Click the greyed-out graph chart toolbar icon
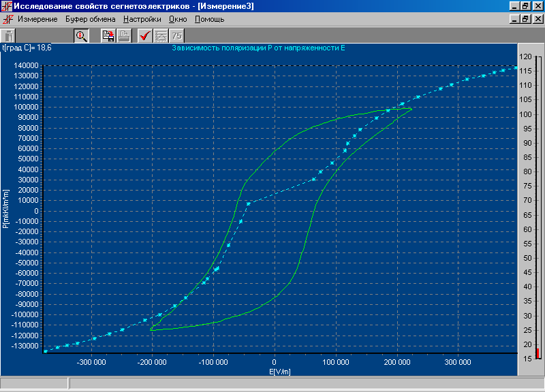Screen dimensions: 545x392 (x=161, y=36)
